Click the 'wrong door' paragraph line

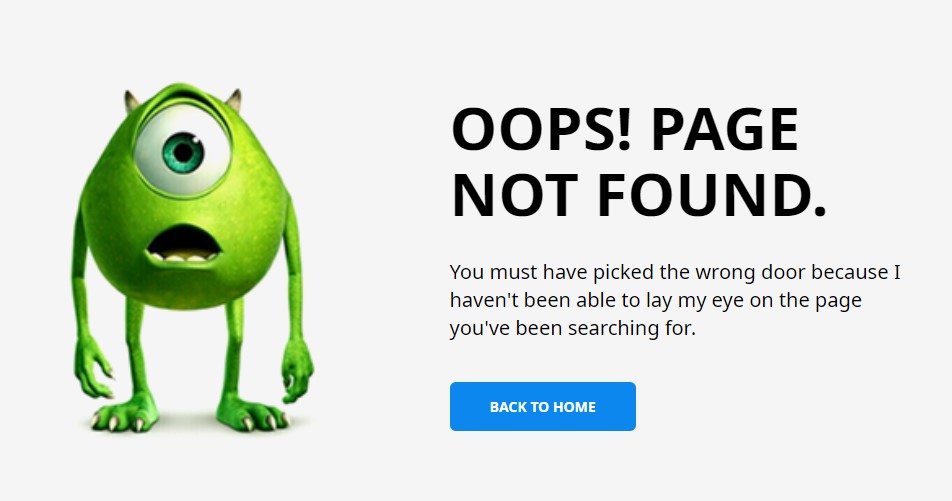(x=675, y=272)
